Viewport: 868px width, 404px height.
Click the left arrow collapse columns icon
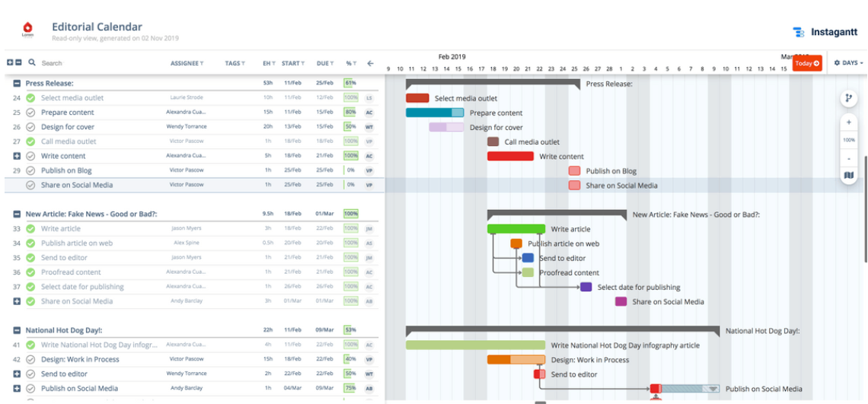click(370, 63)
